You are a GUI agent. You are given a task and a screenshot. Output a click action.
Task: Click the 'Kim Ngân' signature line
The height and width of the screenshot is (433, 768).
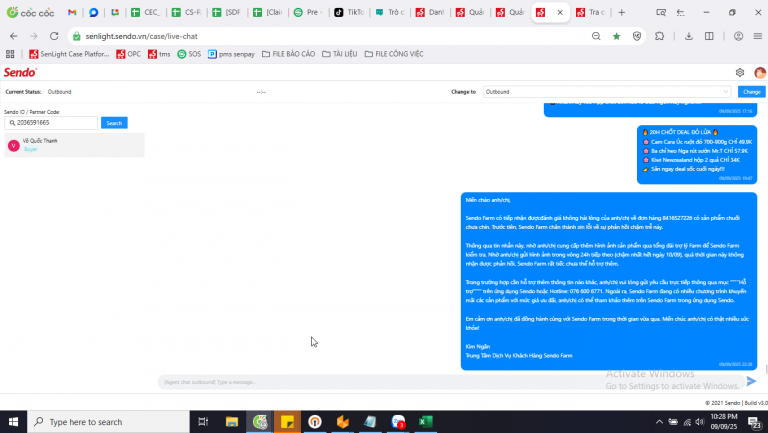point(478,346)
